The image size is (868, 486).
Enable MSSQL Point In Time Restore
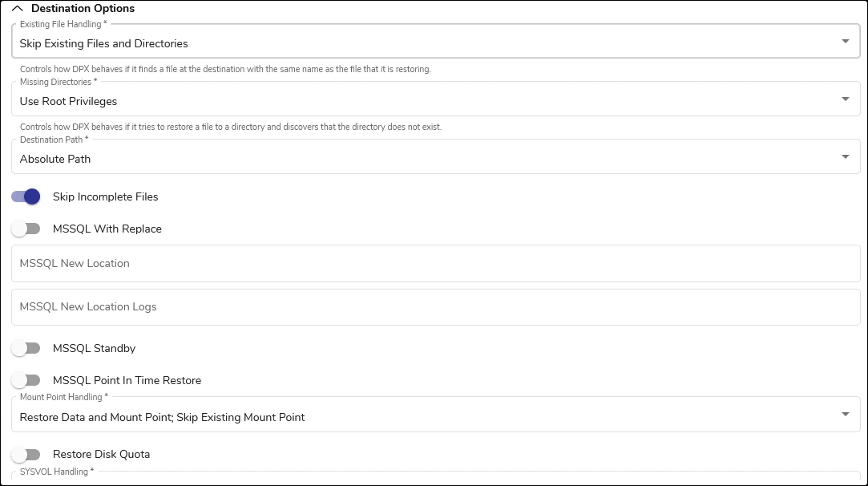tap(26, 380)
